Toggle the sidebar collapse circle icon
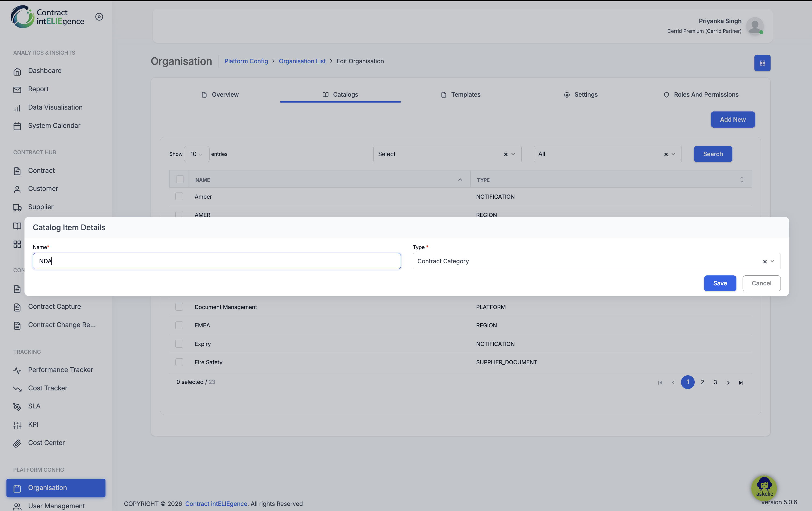Viewport: 812px width, 511px height. 99,16
